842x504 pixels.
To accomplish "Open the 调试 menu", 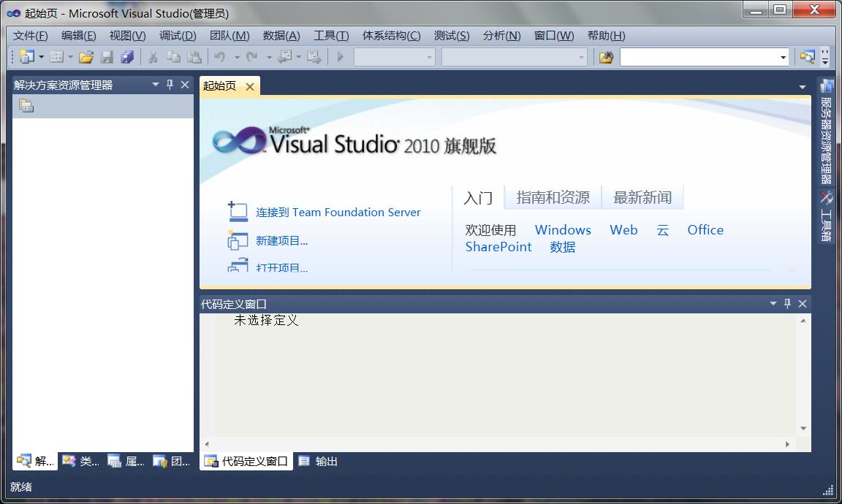I will tap(177, 35).
